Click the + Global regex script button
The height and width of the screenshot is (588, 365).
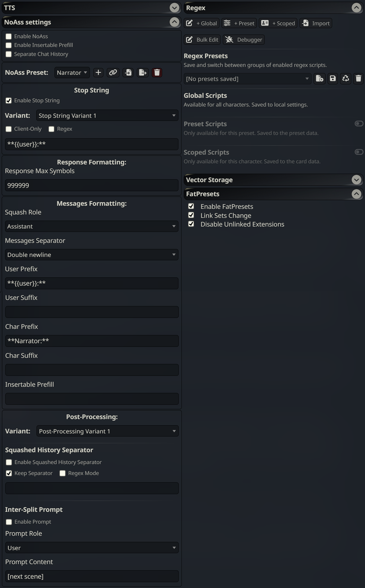coord(202,23)
